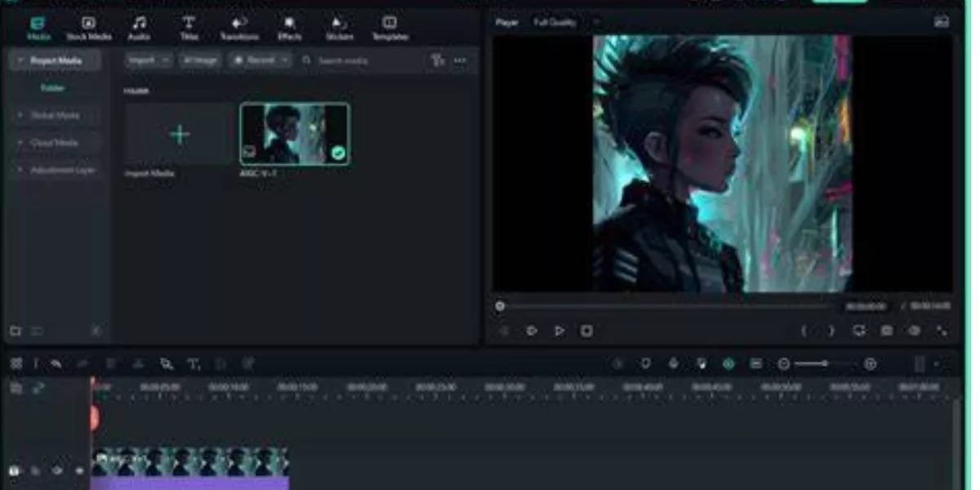Switch to the Templates tab
Viewport: 980px width, 490px height.
tap(390, 28)
